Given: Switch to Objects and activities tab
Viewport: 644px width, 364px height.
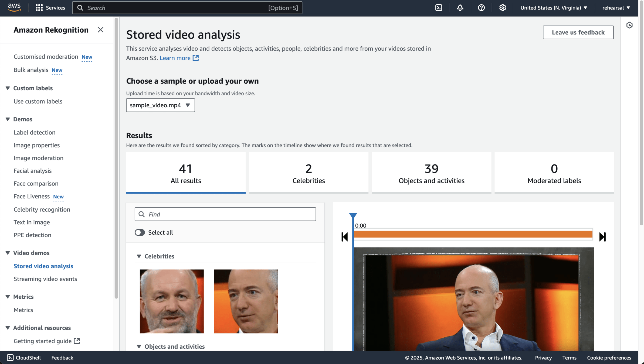Looking at the screenshot, I should (431, 173).
